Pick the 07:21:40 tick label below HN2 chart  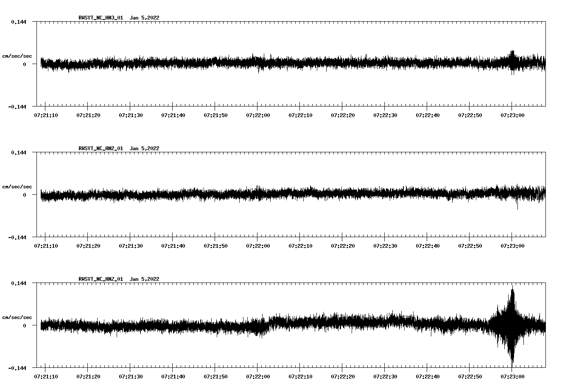click(x=173, y=246)
